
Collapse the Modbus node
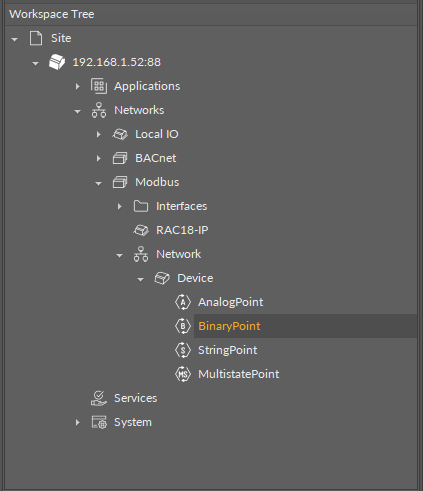point(99,183)
